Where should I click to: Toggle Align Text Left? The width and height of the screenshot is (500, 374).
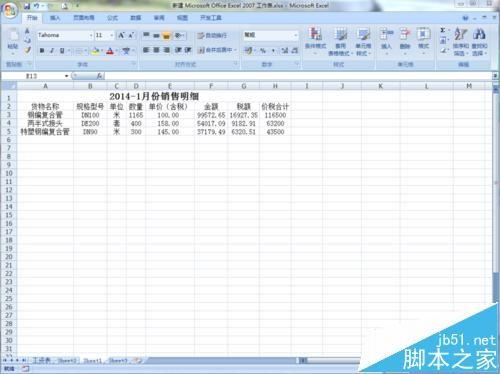point(146,50)
